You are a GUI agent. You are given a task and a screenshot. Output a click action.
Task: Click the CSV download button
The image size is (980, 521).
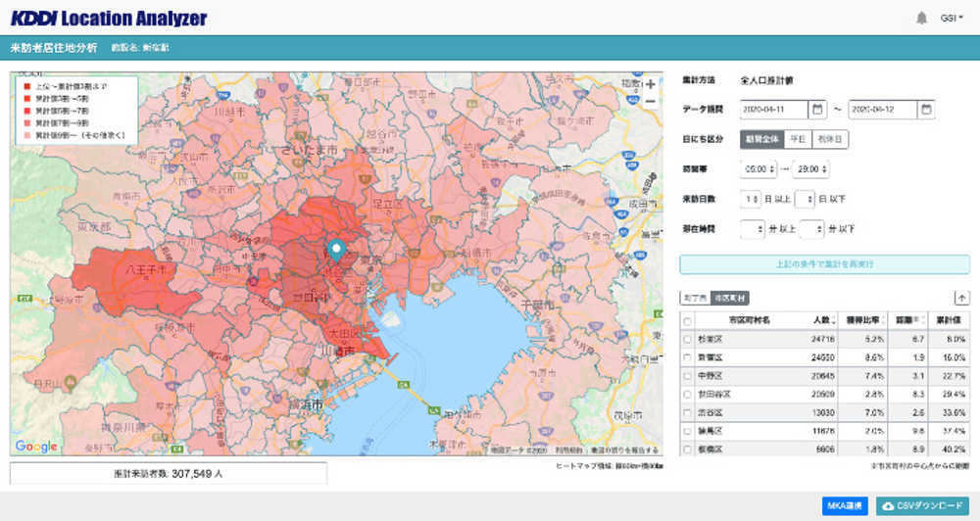(922, 506)
